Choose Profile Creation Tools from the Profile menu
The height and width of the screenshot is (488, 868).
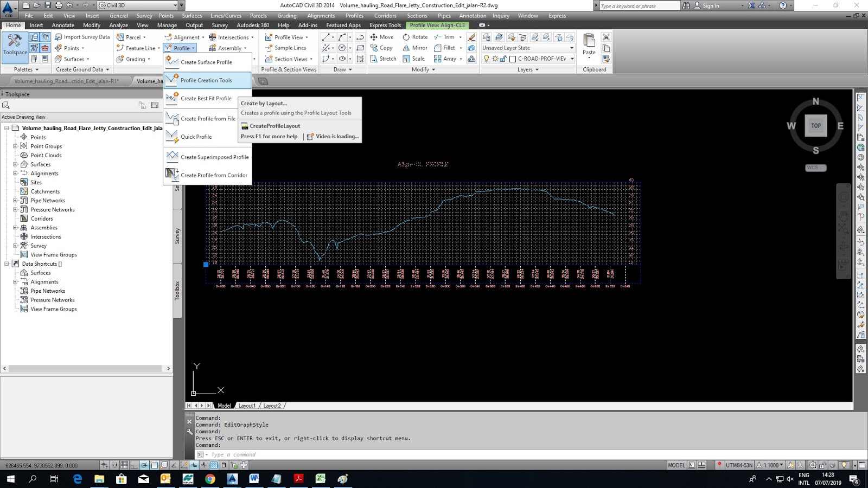[206, 80]
